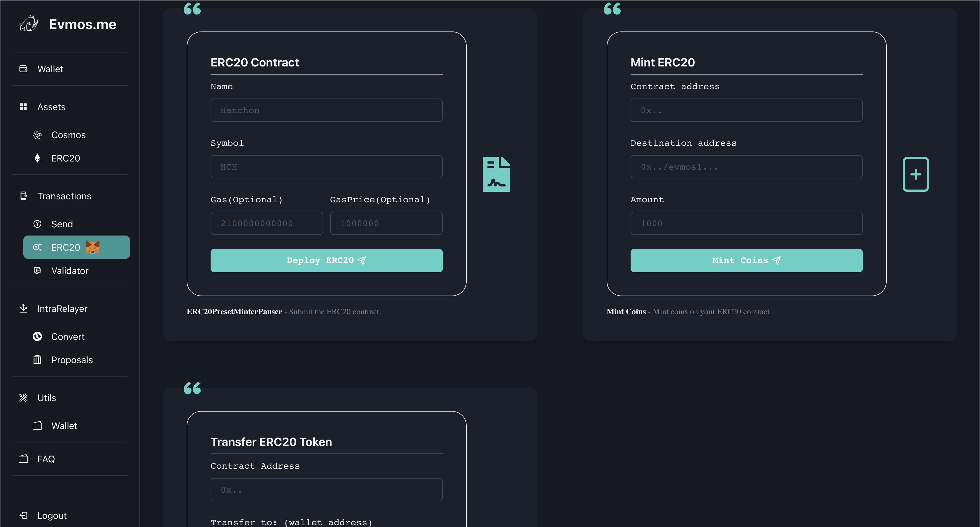Open the FAQ section

pos(46,459)
